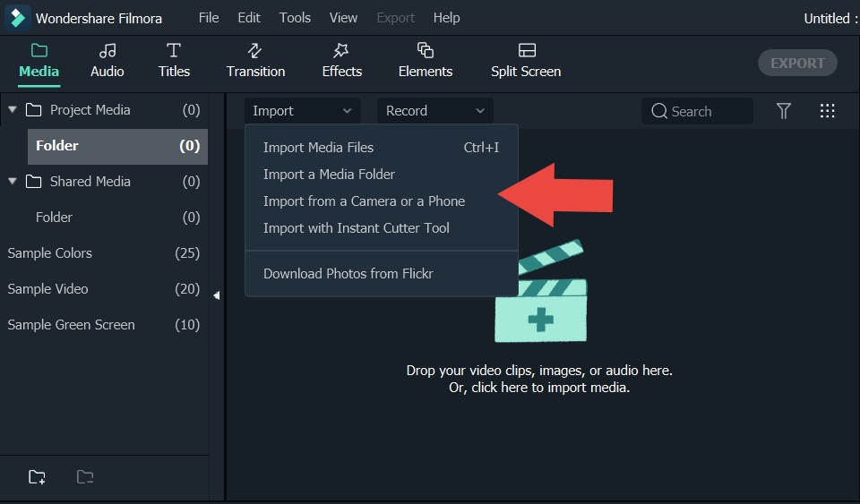Click the Project Media '(0)' count
Screen dimensions: 860x504
(x=191, y=109)
